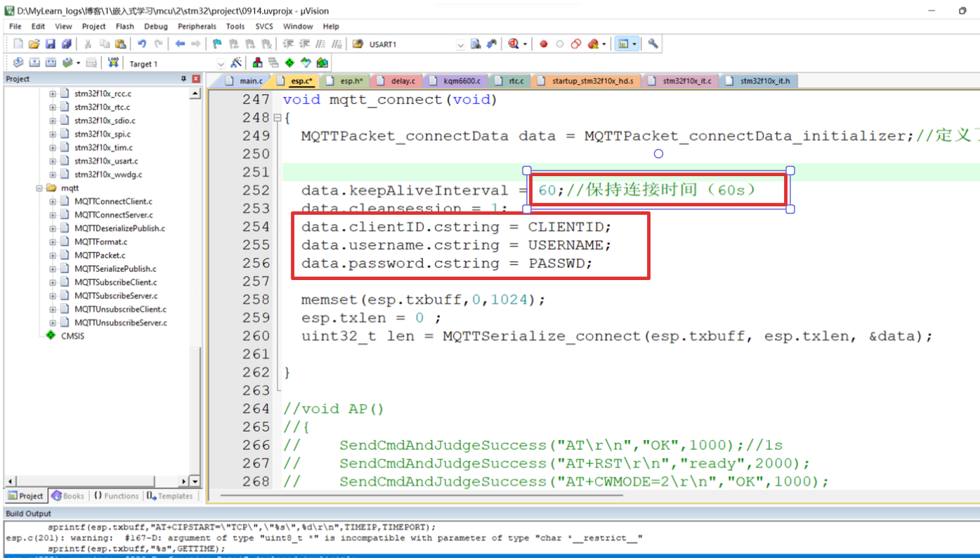This screenshot has height=558, width=980.
Task: Undo the last edit with the toolbar icon
Action: pyautogui.click(x=142, y=44)
